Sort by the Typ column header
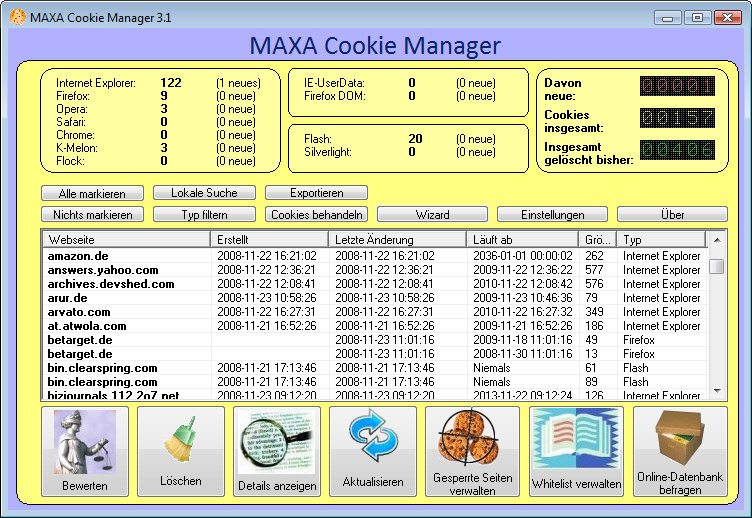The width and height of the screenshot is (752, 518). pos(661,239)
